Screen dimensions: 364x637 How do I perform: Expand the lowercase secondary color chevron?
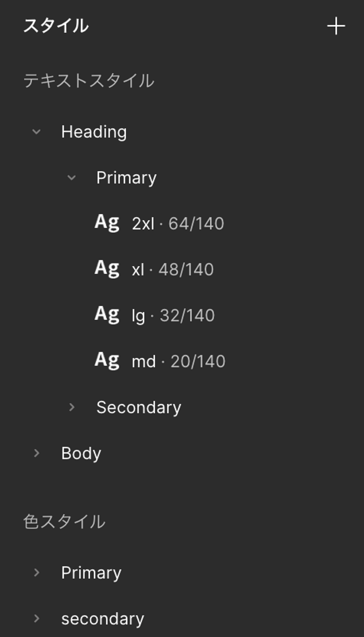click(x=36, y=619)
